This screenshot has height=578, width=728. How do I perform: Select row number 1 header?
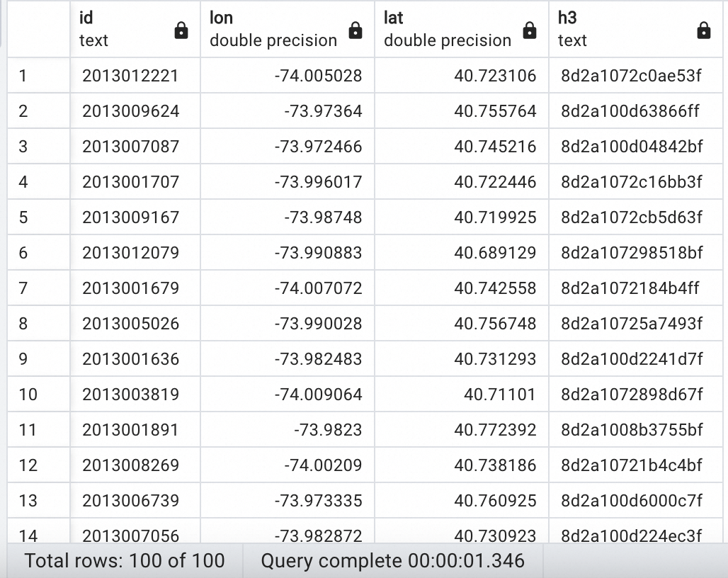point(38,75)
